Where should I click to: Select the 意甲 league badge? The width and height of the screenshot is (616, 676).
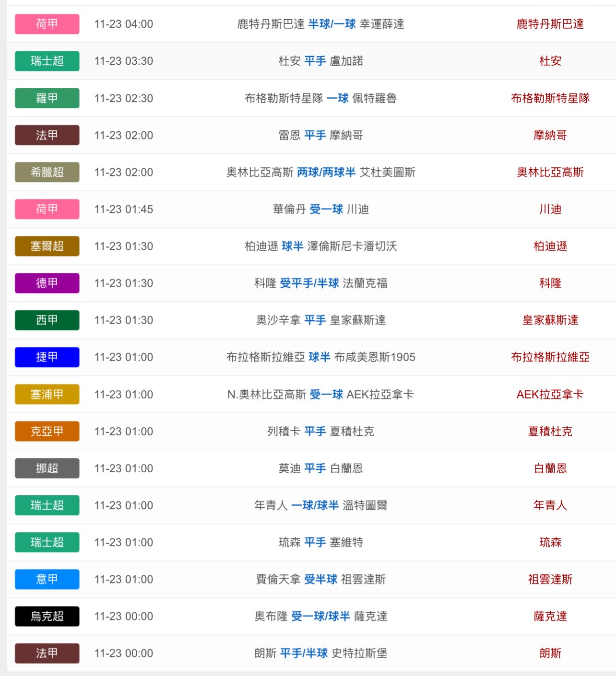pos(47,579)
